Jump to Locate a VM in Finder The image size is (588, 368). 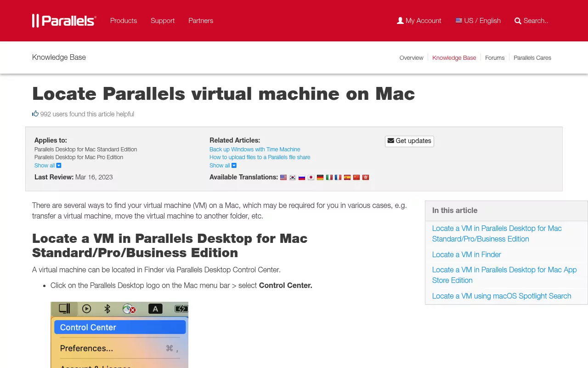pyautogui.click(x=466, y=254)
